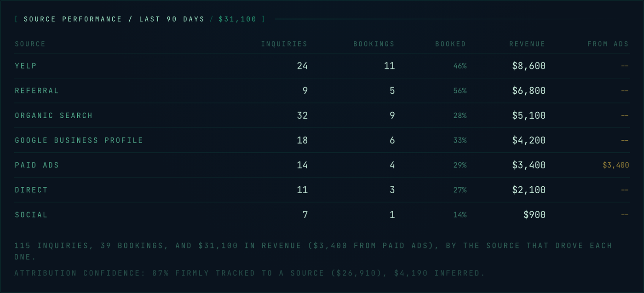Click Organic Search booked rate 28%
Image resolution: width=644 pixels, height=293 pixels.
click(x=460, y=115)
